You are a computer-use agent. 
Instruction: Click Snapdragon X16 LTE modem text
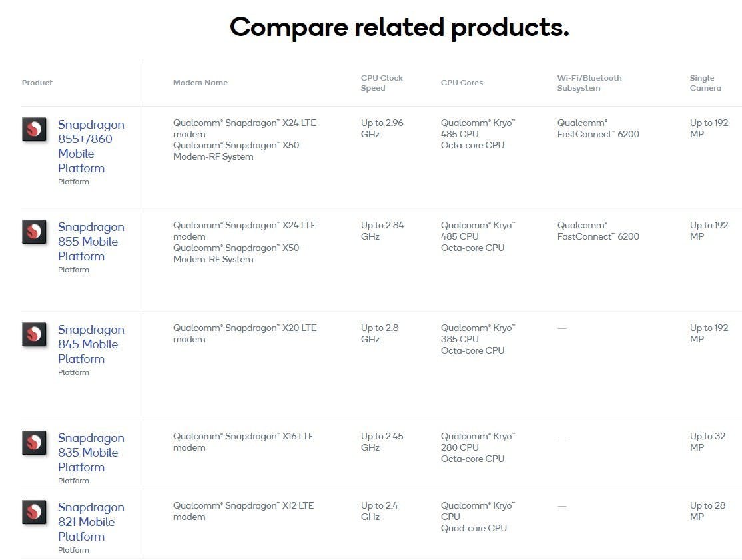(x=243, y=442)
